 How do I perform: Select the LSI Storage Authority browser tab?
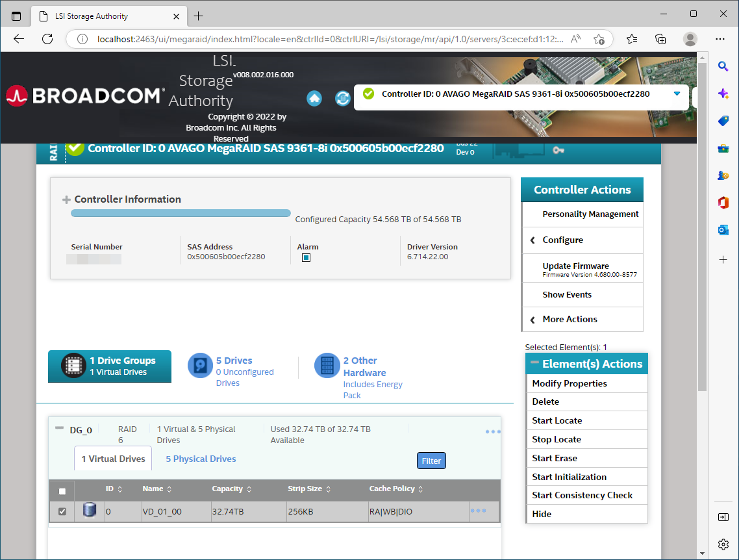click(109, 16)
